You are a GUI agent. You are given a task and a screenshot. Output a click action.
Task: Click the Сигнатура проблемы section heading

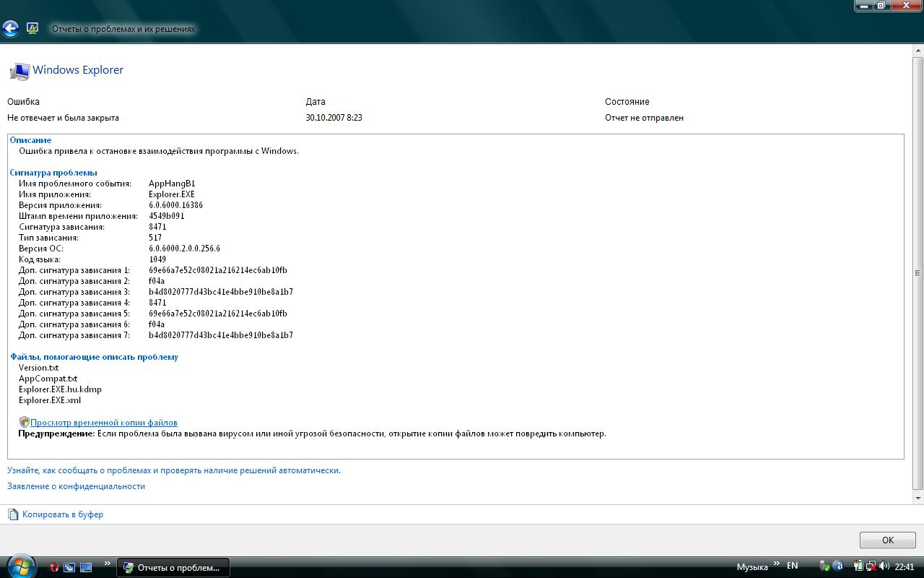pyautogui.click(x=53, y=173)
